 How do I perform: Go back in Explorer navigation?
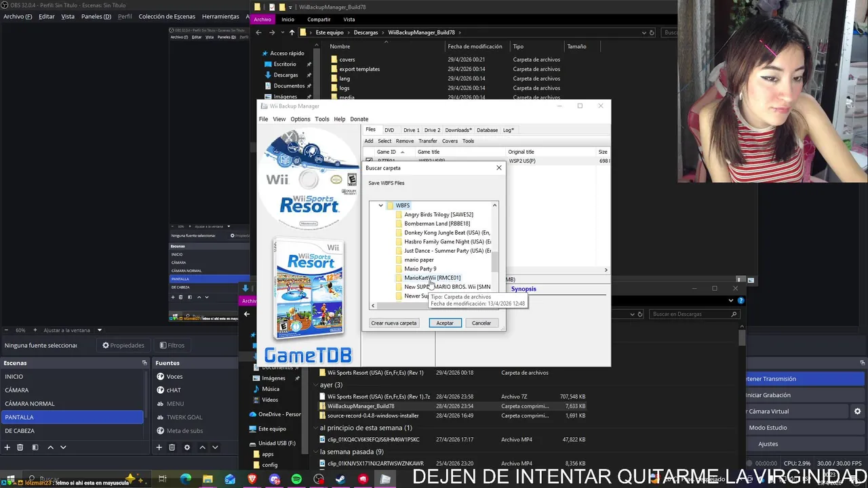click(258, 33)
